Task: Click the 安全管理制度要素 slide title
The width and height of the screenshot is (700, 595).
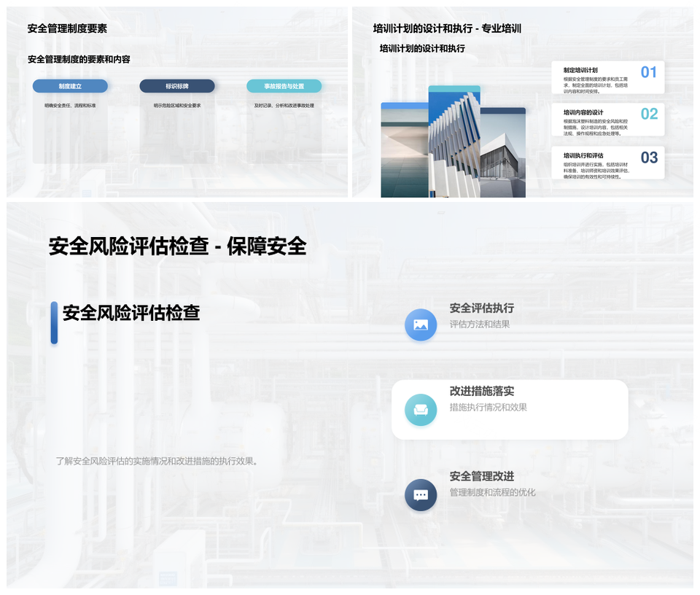Action: tap(67, 29)
